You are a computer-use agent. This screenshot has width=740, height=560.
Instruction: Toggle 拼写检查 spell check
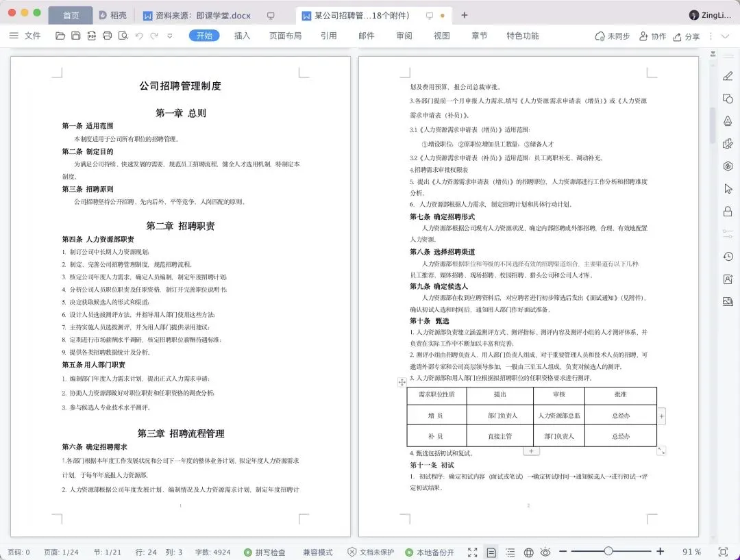(x=264, y=552)
